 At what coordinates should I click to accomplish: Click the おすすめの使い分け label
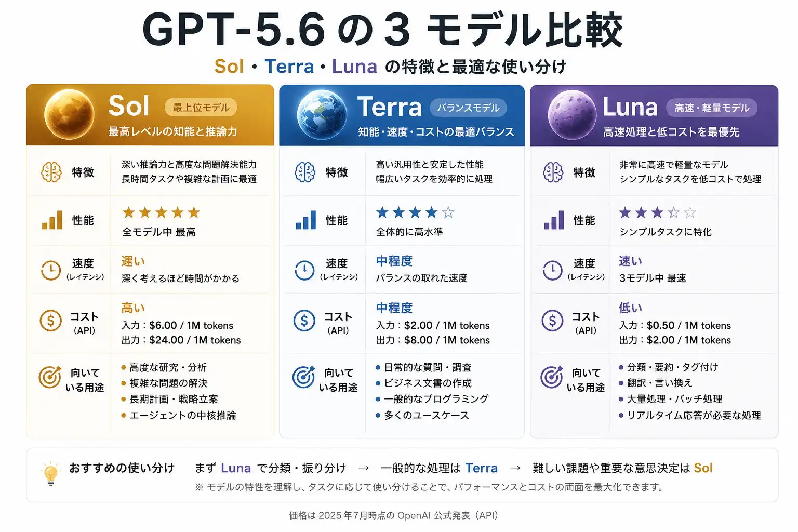[x=122, y=468]
